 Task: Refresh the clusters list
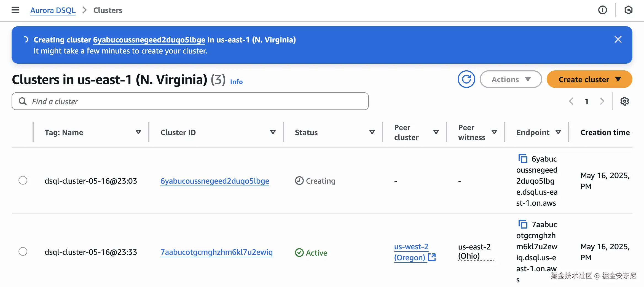(x=466, y=79)
